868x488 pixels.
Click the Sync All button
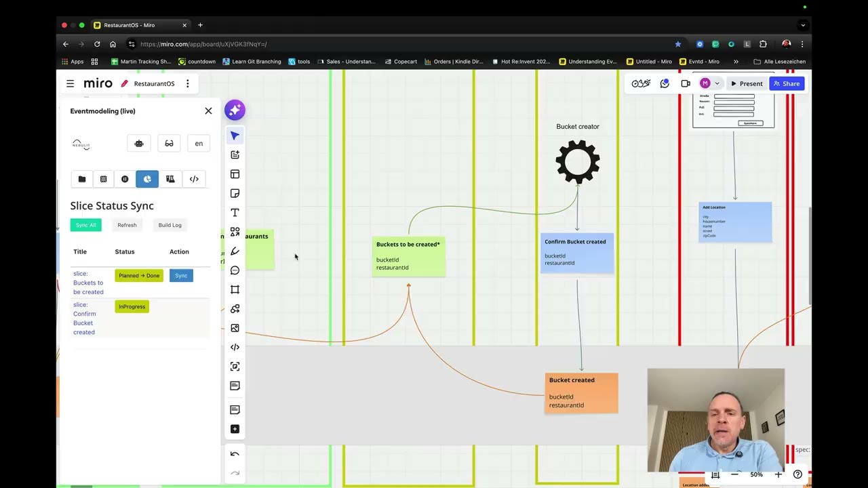pos(86,225)
